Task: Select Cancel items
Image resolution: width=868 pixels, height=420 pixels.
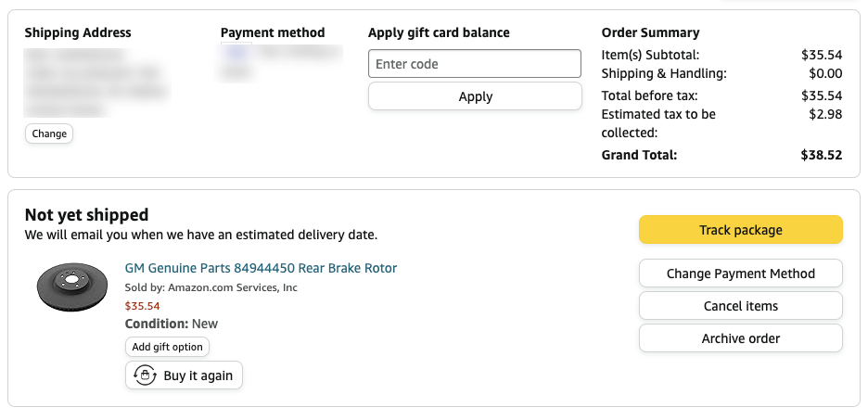Action: (x=741, y=306)
